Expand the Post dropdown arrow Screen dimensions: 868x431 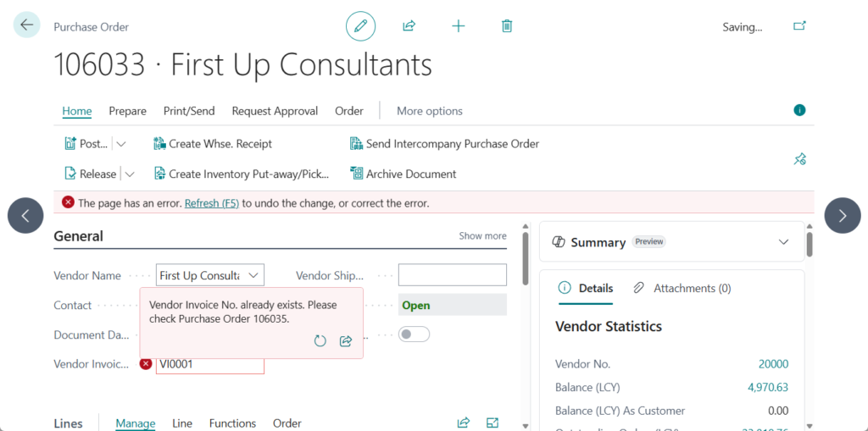121,144
